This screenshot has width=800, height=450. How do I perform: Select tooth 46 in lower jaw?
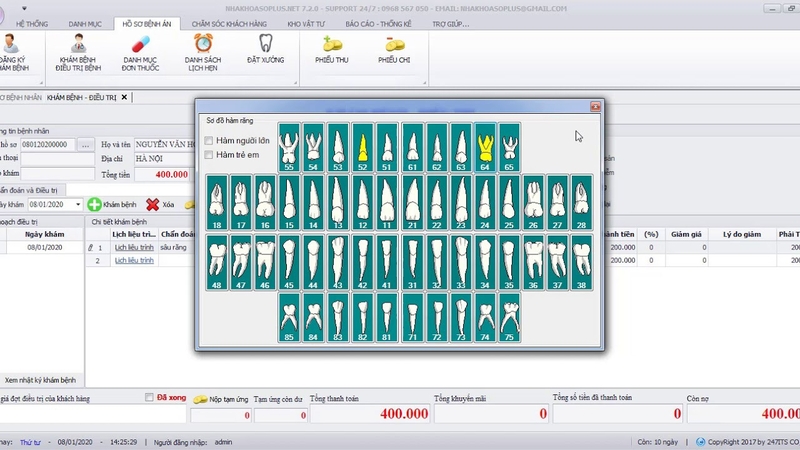coord(265,262)
